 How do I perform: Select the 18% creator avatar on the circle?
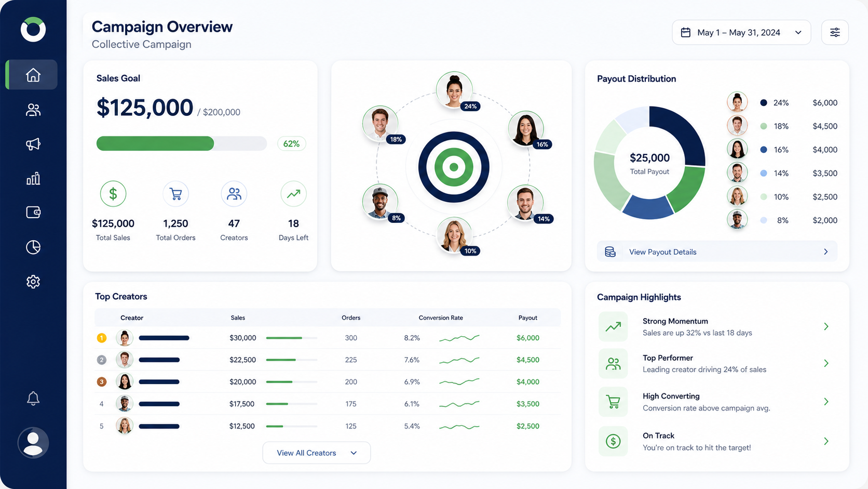[381, 124]
